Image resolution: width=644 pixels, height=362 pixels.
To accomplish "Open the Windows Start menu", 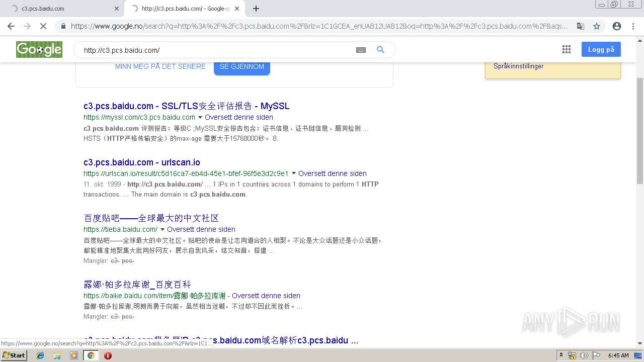I will tap(14, 355).
